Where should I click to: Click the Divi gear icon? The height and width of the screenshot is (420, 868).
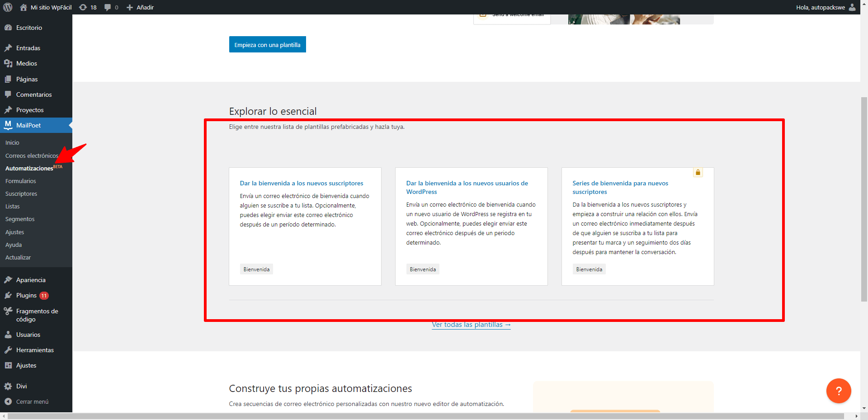pyautogui.click(x=8, y=386)
